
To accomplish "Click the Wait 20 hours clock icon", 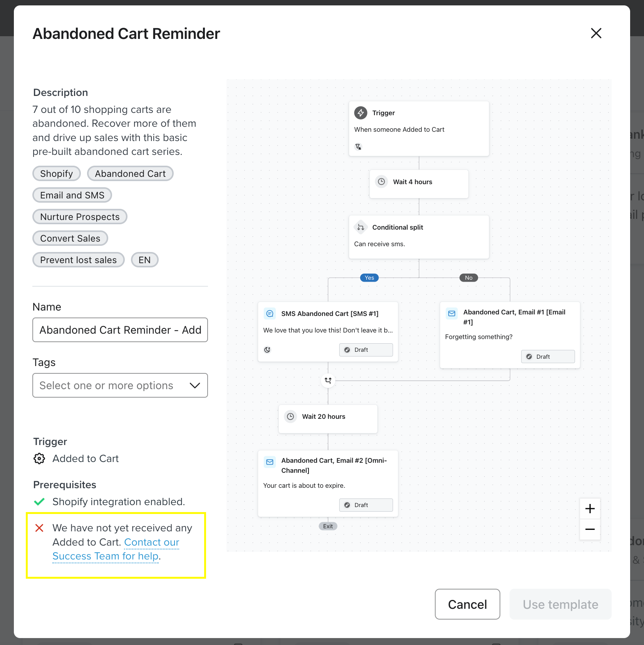I will (x=290, y=417).
